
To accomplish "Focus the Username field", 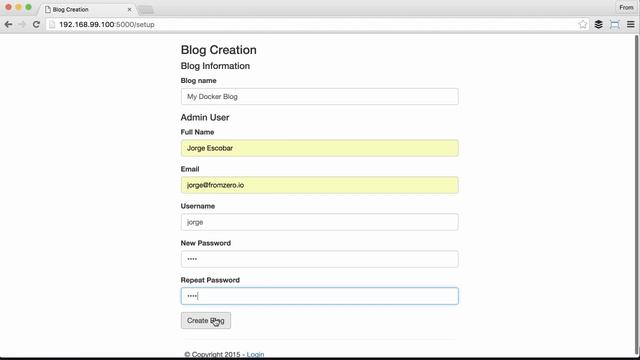I will 320,222.
